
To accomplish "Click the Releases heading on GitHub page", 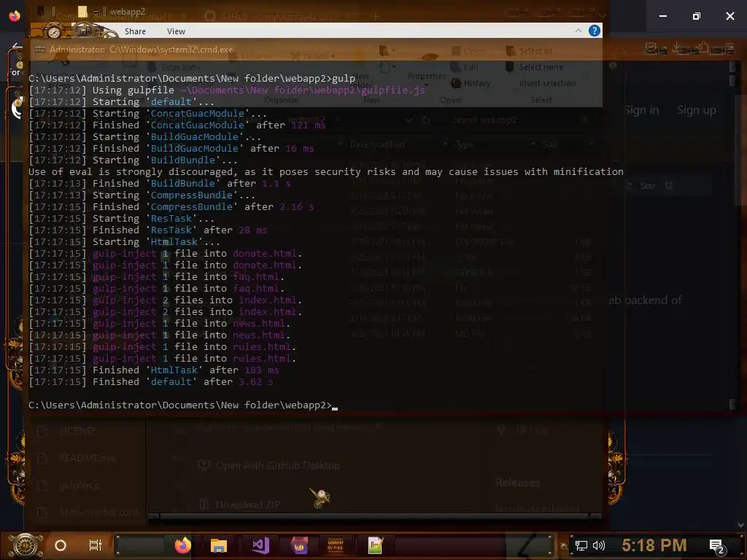I will (x=517, y=483).
